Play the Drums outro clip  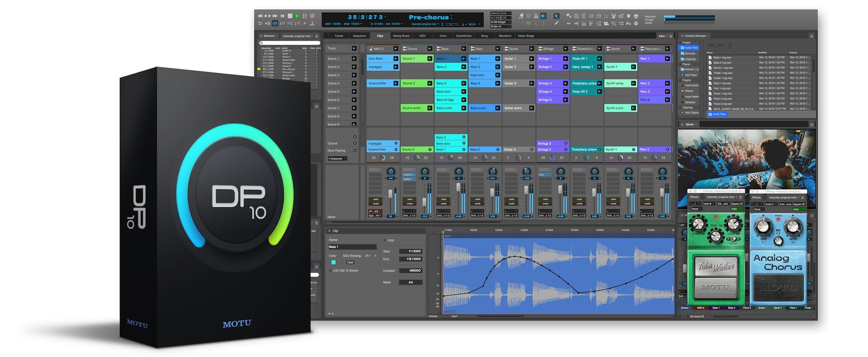pos(430,108)
